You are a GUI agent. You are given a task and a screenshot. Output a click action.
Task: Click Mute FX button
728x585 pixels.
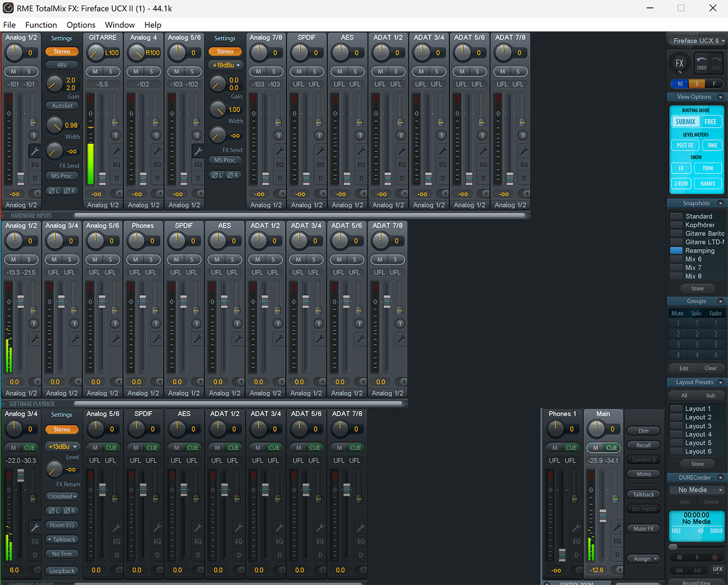[643, 528]
